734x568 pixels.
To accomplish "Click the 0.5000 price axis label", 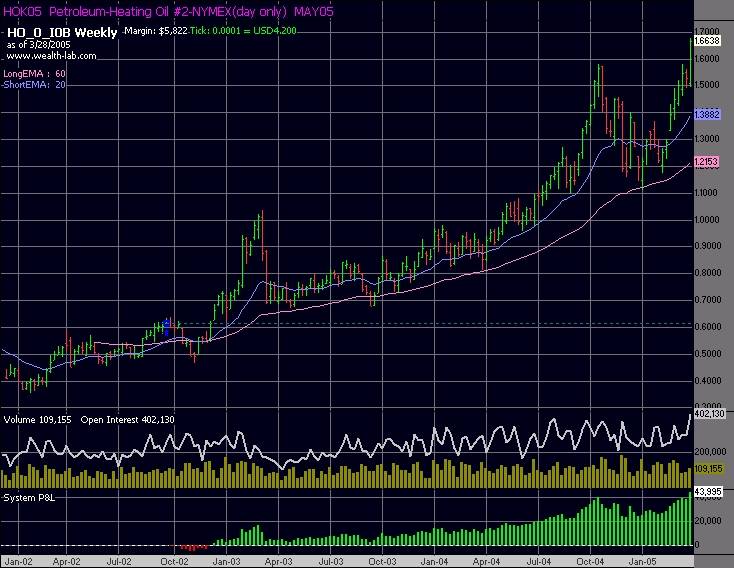I will click(707, 354).
